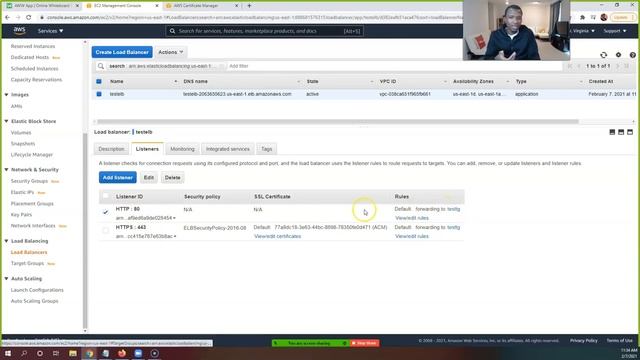This screenshot has width=640, height=360.
Task: Click the AWS logo home icon
Action: 19,31
